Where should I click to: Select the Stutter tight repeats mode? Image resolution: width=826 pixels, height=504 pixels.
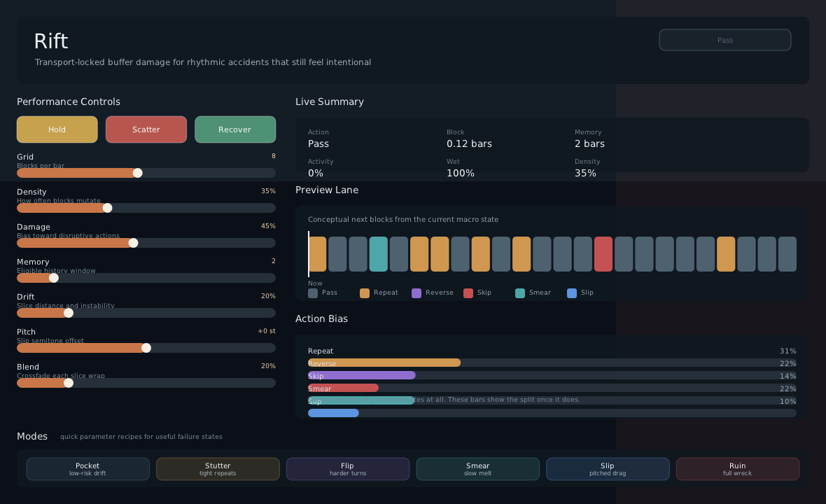point(218,469)
